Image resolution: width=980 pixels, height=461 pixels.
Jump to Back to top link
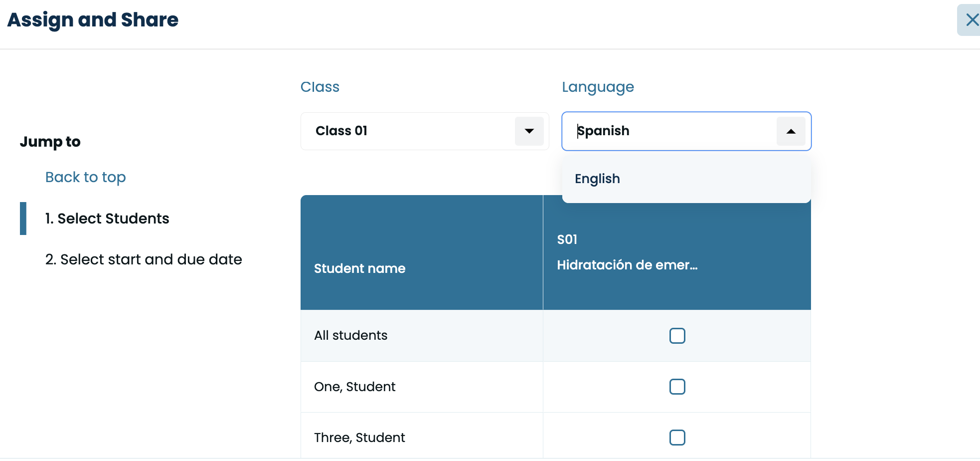pyautogui.click(x=85, y=177)
